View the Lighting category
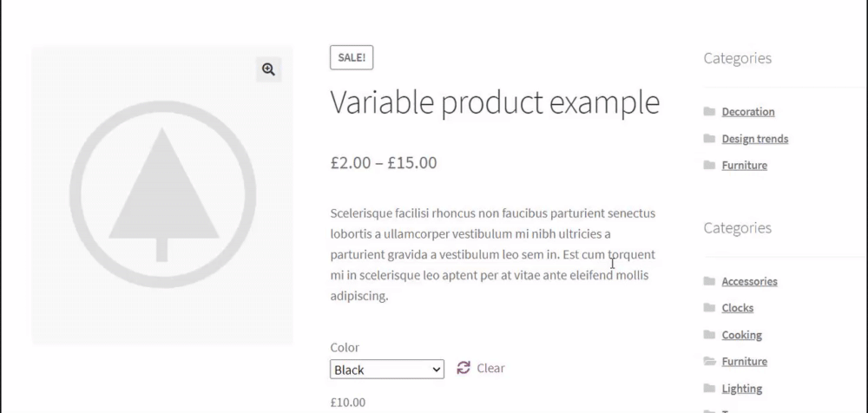This screenshot has width=868, height=413. [741, 389]
